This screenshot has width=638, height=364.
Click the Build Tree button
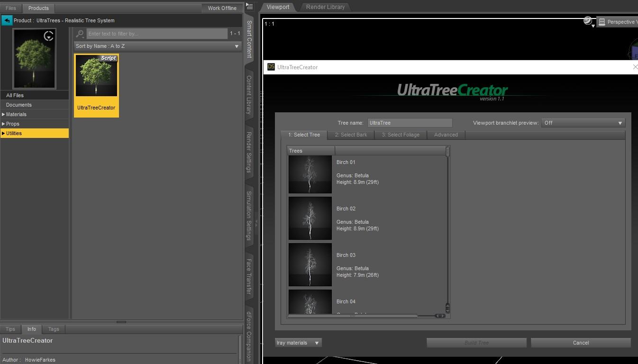pos(476,343)
